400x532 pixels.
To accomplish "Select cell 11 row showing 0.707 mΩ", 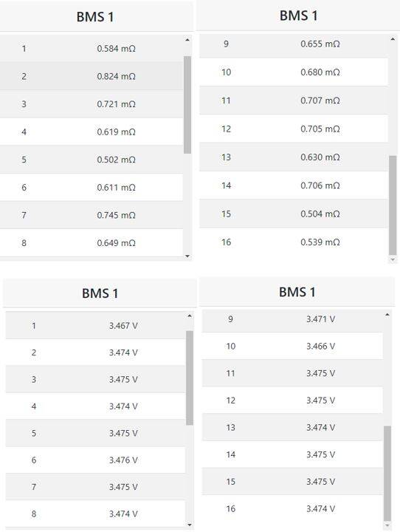I will 294,100.
